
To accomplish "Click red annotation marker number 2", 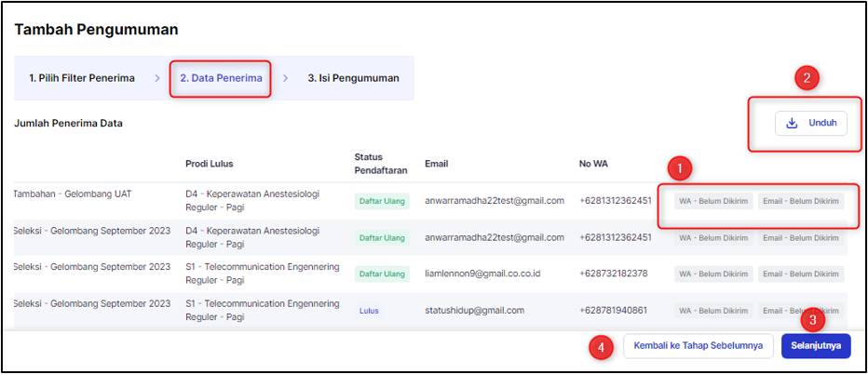I will (x=807, y=78).
